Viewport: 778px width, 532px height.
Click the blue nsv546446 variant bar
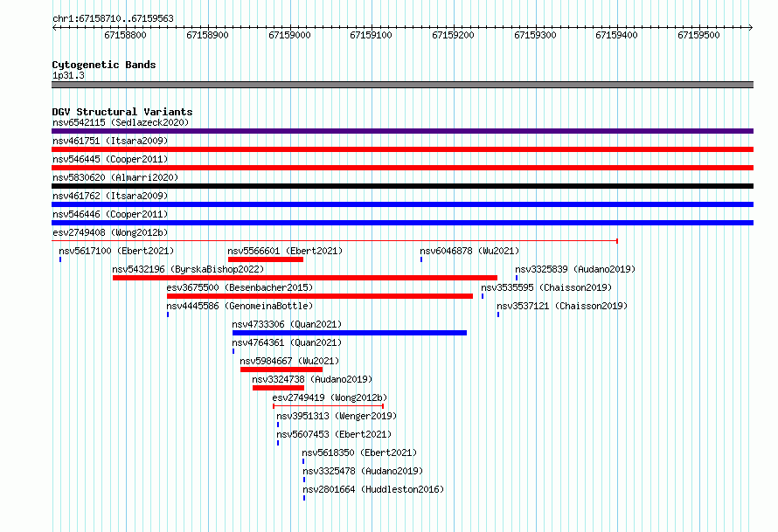[402, 223]
